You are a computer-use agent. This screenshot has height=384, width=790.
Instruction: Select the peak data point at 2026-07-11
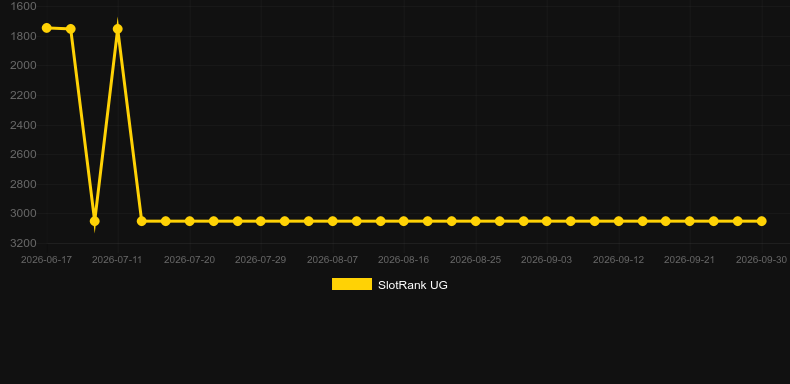click(x=118, y=29)
